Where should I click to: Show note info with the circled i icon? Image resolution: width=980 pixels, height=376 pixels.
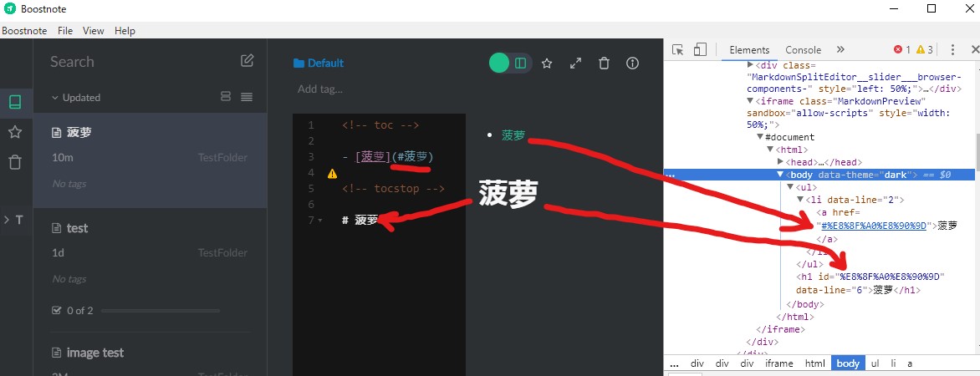632,63
